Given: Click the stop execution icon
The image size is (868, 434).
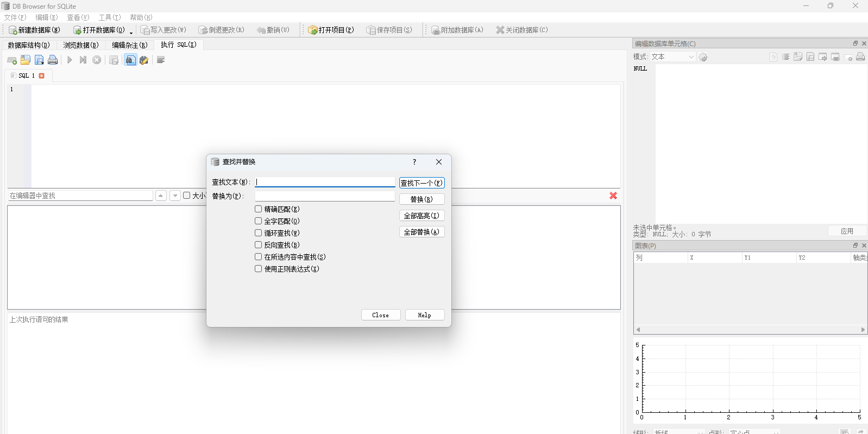Looking at the screenshot, I should 97,60.
